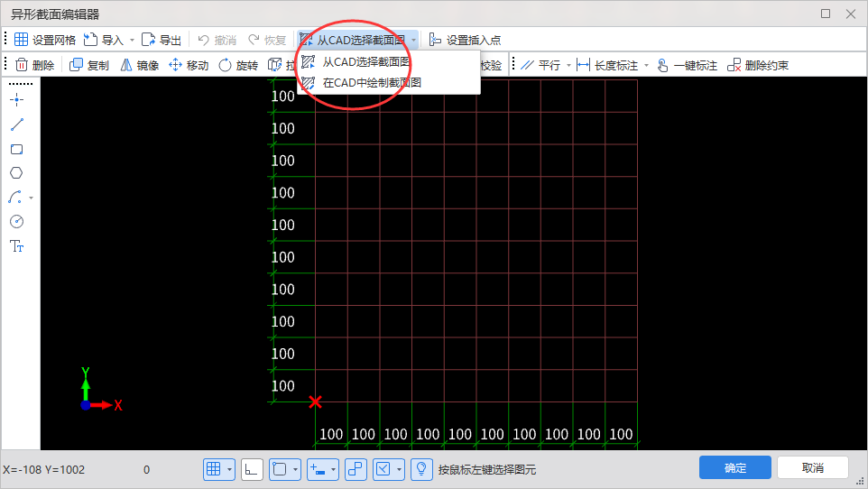The width and height of the screenshot is (868, 489).
Task: Expand the 导入 dropdown arrow
Action: click(132, 40)
